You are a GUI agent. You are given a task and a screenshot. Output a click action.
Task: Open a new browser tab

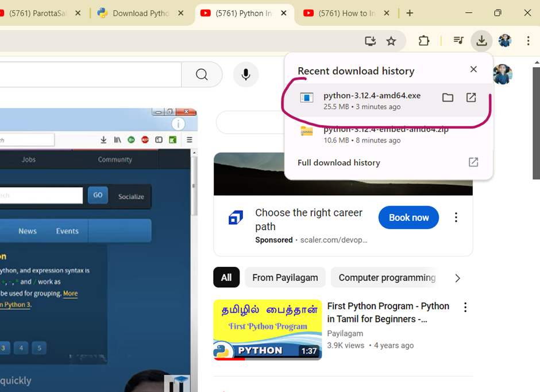(410, 13)
